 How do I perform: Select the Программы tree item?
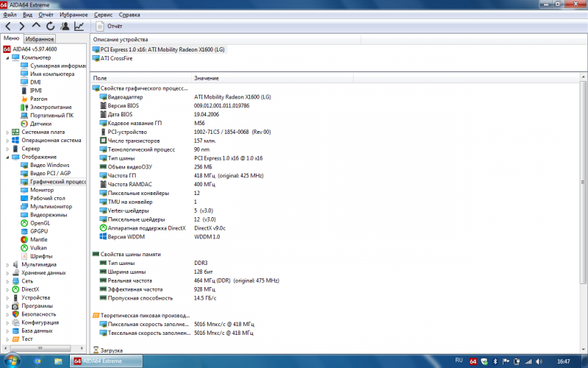pyautogui.click(x=32, y=306)
